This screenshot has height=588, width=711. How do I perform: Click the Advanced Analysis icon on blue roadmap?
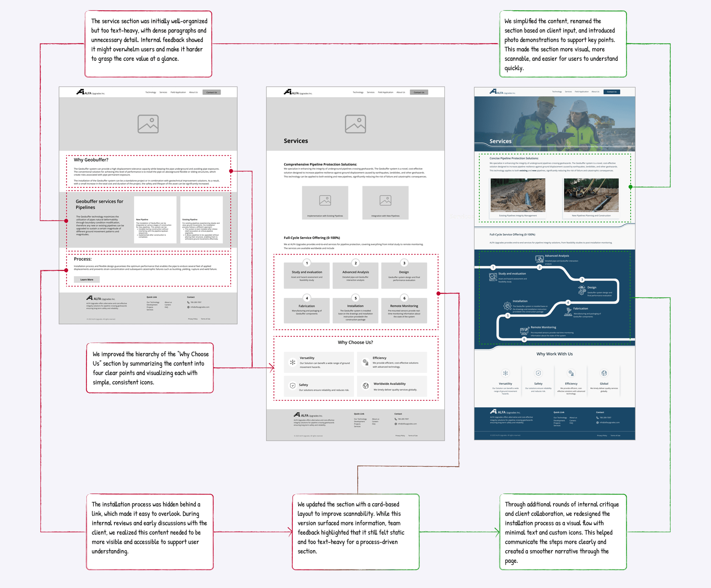[x=539, y=259]
